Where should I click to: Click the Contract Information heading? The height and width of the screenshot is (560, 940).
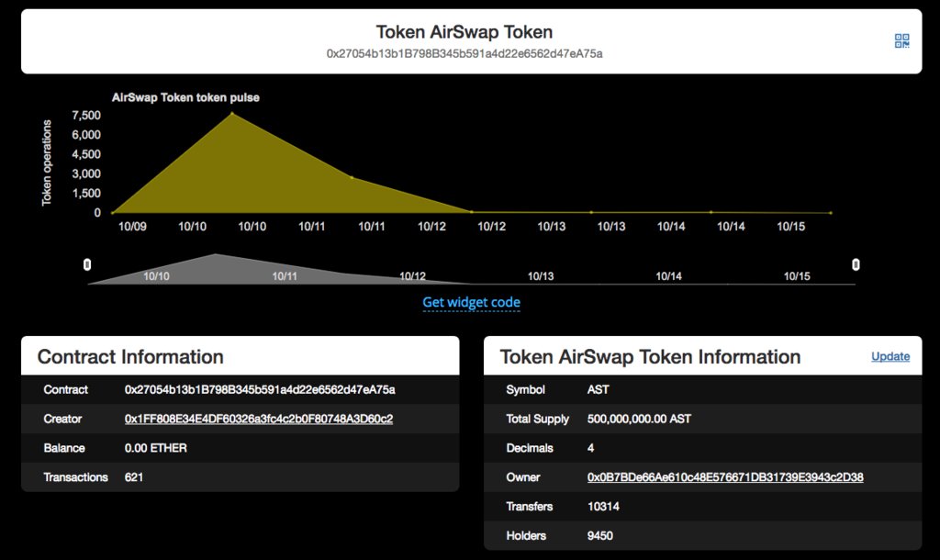130,356
